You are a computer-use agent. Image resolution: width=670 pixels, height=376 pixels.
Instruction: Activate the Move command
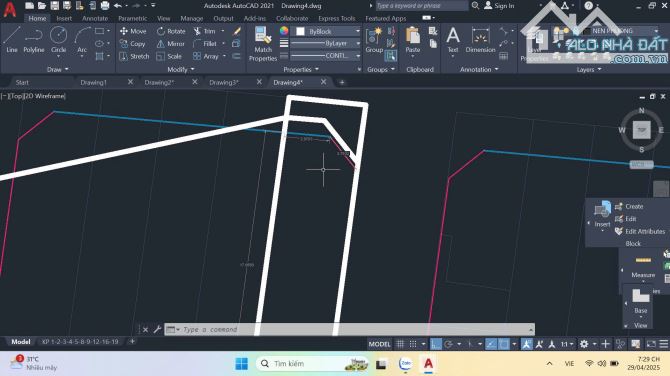point(133,31)
